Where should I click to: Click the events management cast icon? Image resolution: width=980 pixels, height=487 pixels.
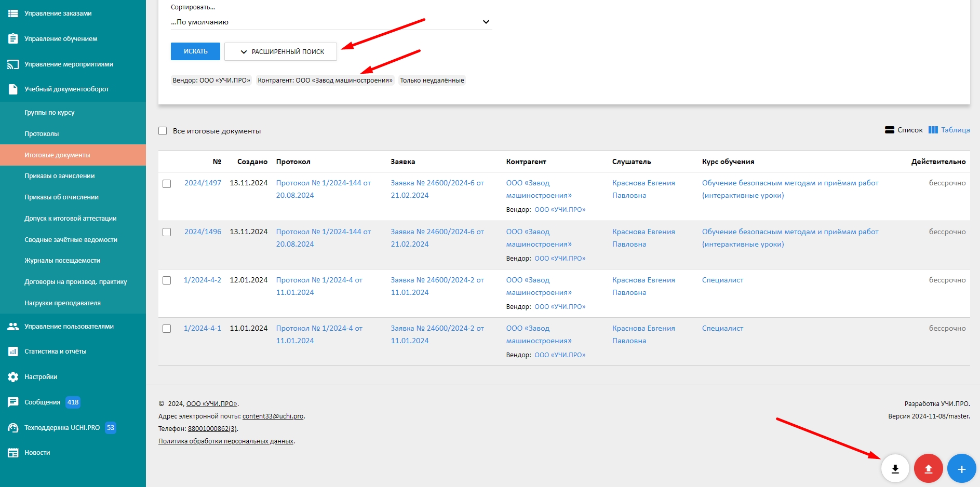[13, 64]
